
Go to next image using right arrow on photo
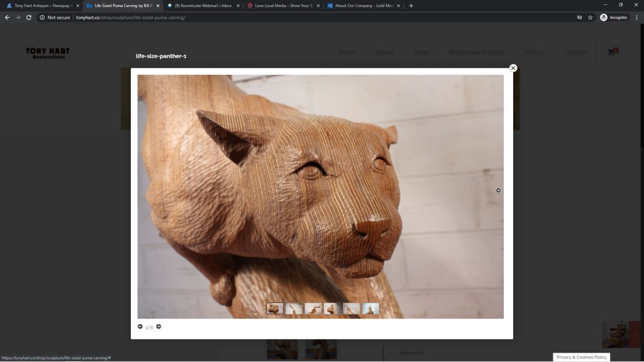(498, 190)
